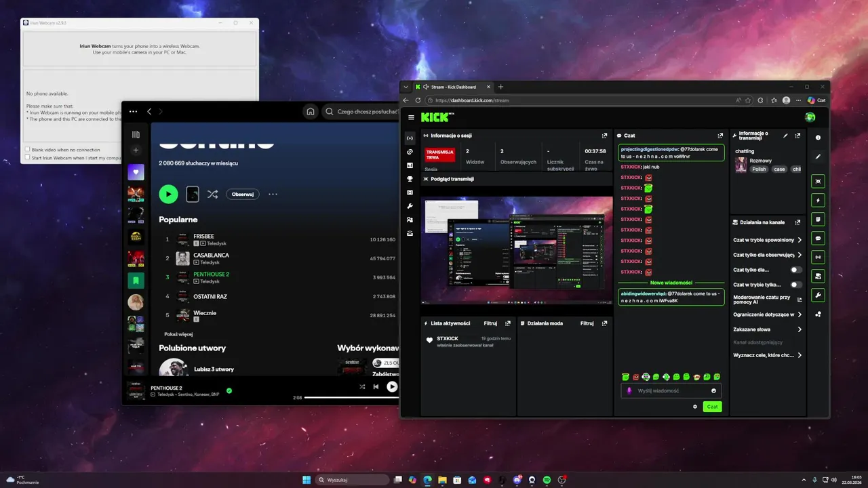Click Spotify search field Czego chcesz posłuchać
Screen dimensions: 868x488
[360, 112]
